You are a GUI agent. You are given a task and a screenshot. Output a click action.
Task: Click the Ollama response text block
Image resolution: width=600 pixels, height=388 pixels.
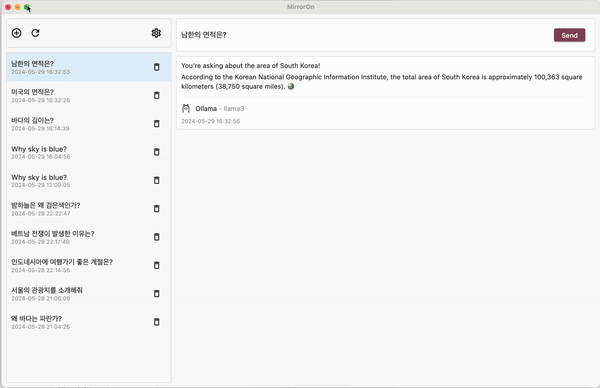coord(382,76)
